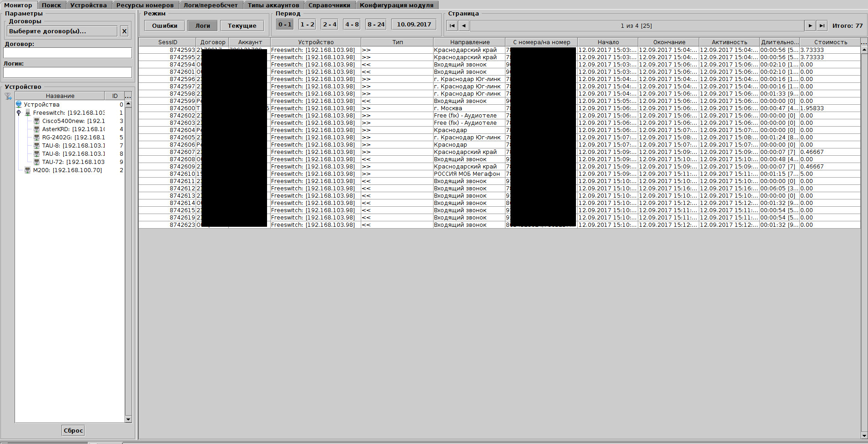Go to the next results page
868x444 pixels.
(810, 26)
